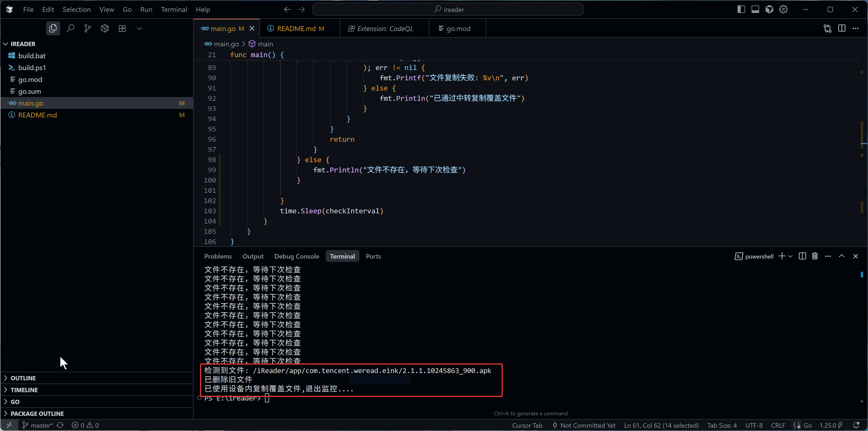The image size is (868, 431).
Task: Toggle the primary side bar
Action: pos(741,10)
